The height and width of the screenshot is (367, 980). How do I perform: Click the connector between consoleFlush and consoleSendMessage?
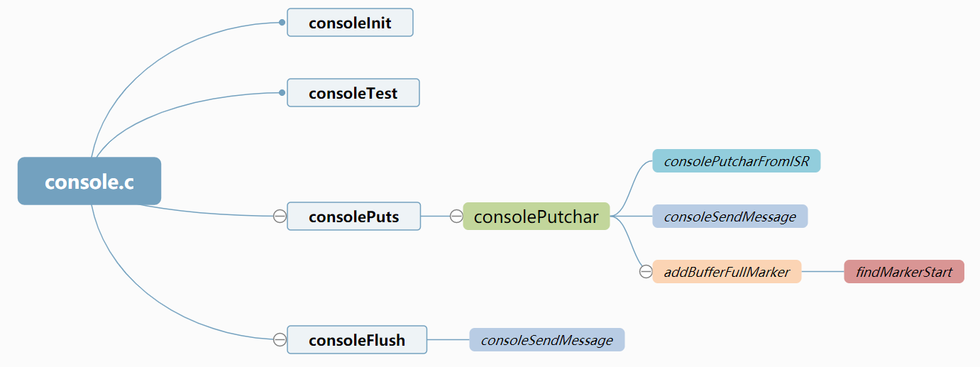coord(448,339)
